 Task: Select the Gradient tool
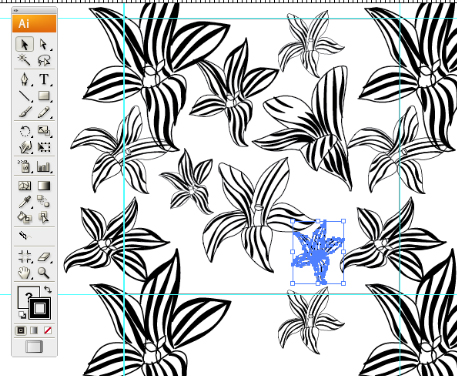coord(44,186)
